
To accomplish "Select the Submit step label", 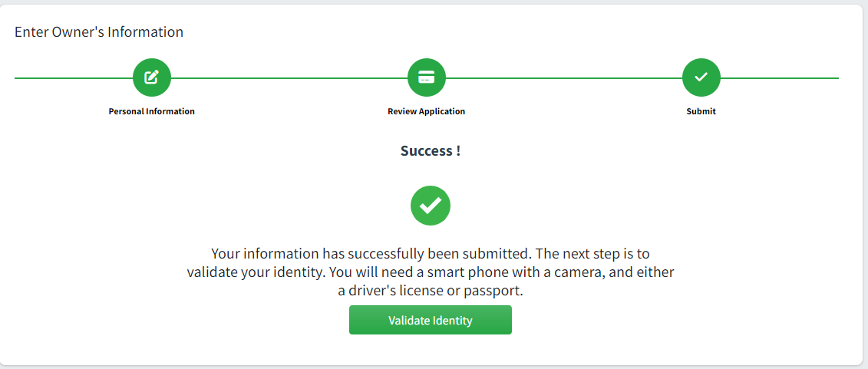I will [x=701, y=111].
